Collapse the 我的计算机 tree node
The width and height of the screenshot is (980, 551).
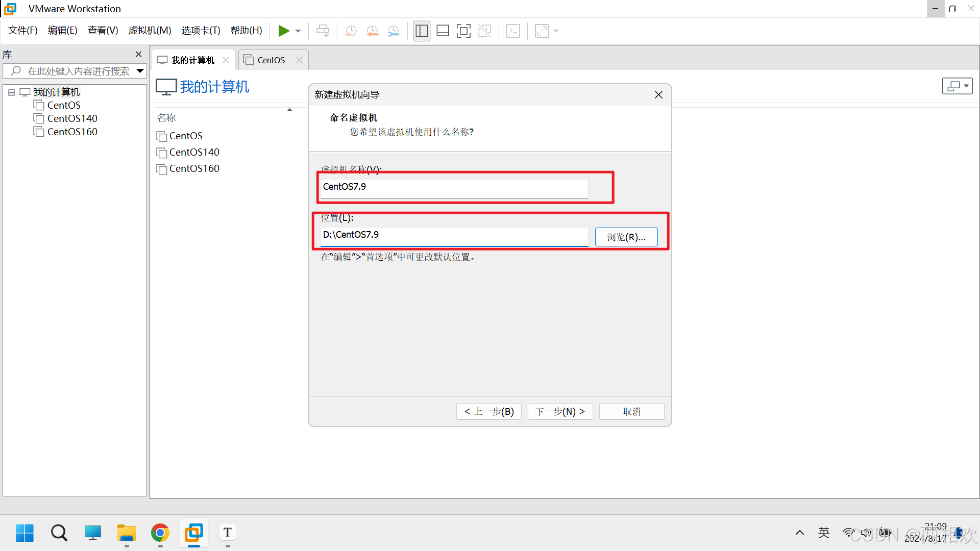(x=11, y=92)
